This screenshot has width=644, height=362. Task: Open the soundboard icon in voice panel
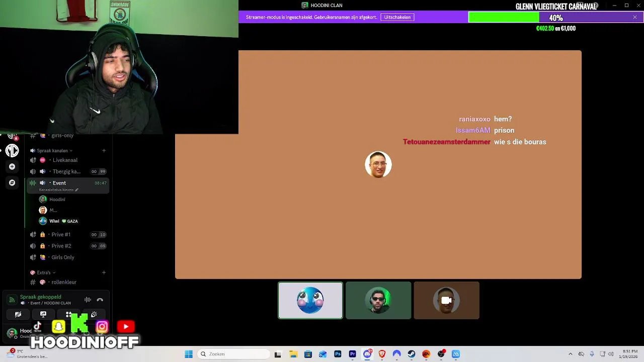[x=94, y=314]
